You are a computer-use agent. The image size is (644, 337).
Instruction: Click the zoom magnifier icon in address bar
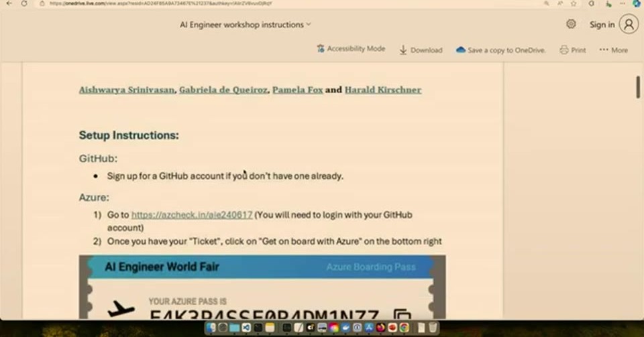[x=546, y=3]
